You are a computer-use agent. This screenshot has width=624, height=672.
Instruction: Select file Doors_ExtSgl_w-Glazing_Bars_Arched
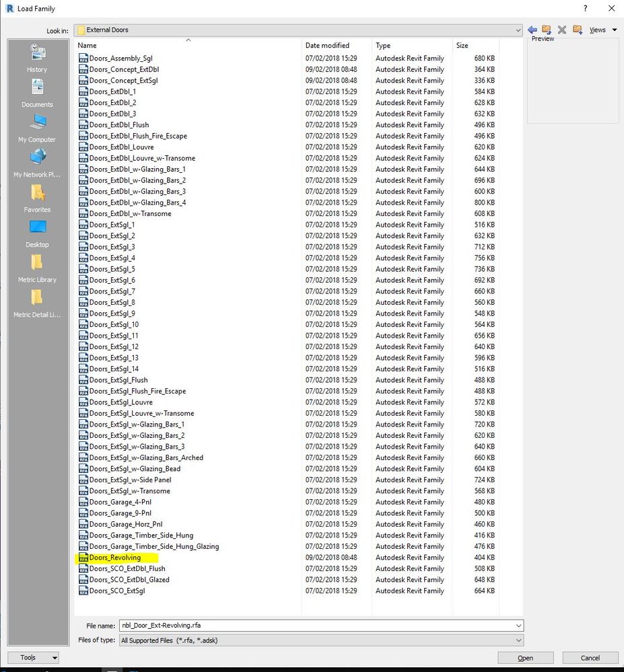click(x=146, y=457)
